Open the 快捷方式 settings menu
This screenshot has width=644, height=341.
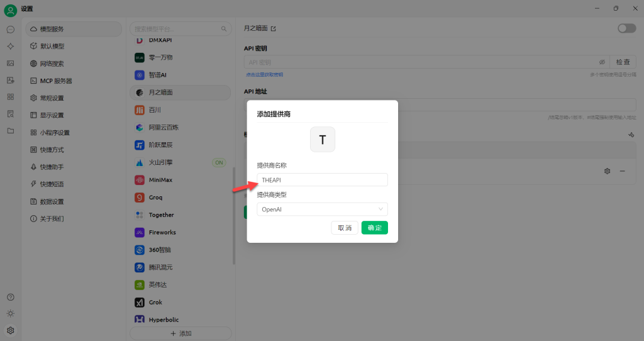(74, 150)
